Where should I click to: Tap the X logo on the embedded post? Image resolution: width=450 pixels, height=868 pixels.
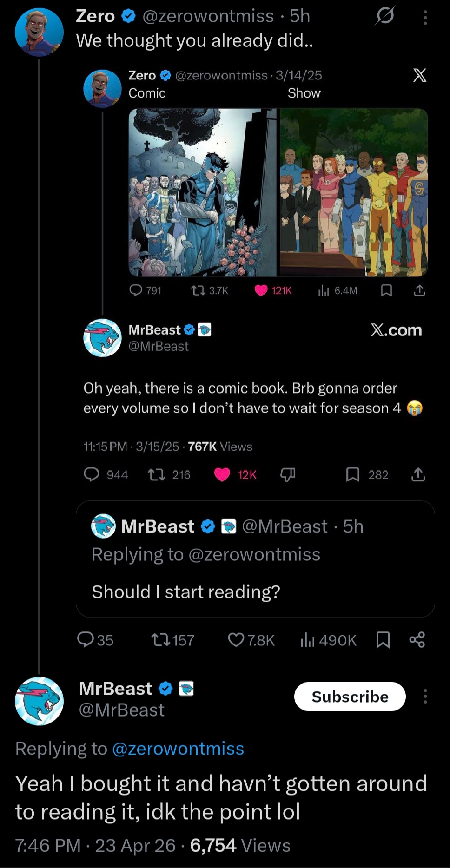419,75
